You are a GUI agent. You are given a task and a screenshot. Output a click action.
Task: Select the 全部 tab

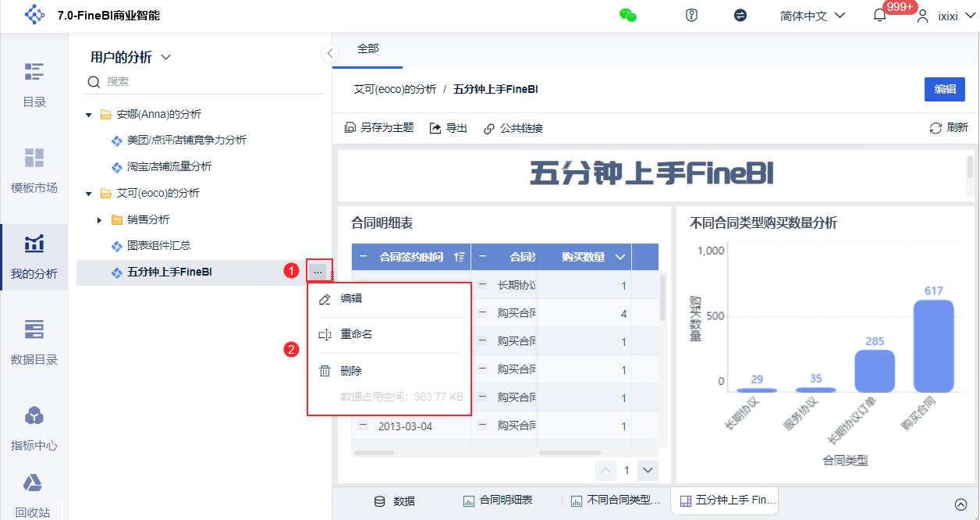pyautogui.click(x=367, y=49)
